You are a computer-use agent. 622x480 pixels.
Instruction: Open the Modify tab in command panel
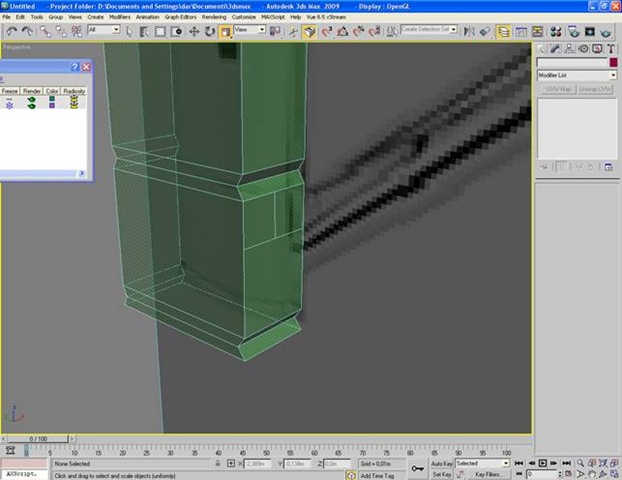[555, 48]
